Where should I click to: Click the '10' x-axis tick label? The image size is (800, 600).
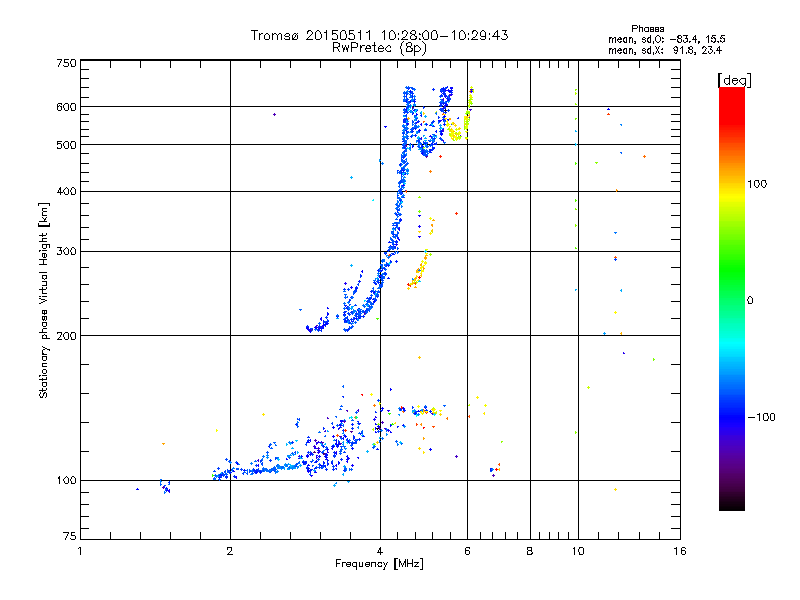point(578,551)
